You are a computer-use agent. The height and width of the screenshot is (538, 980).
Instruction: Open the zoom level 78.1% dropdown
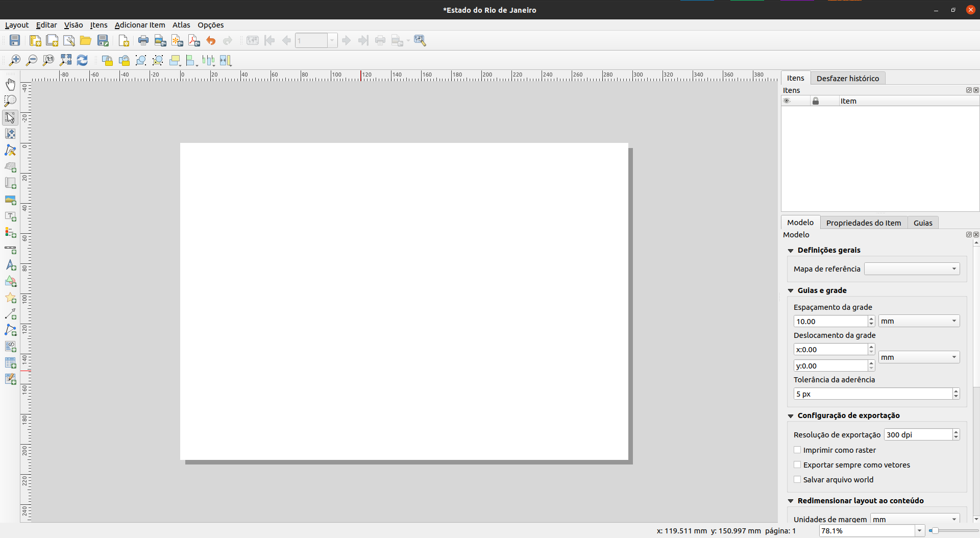[919, 531]
